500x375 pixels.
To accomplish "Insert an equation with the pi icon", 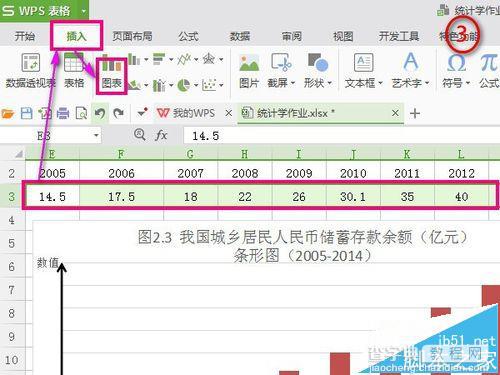I will [489, 63].
